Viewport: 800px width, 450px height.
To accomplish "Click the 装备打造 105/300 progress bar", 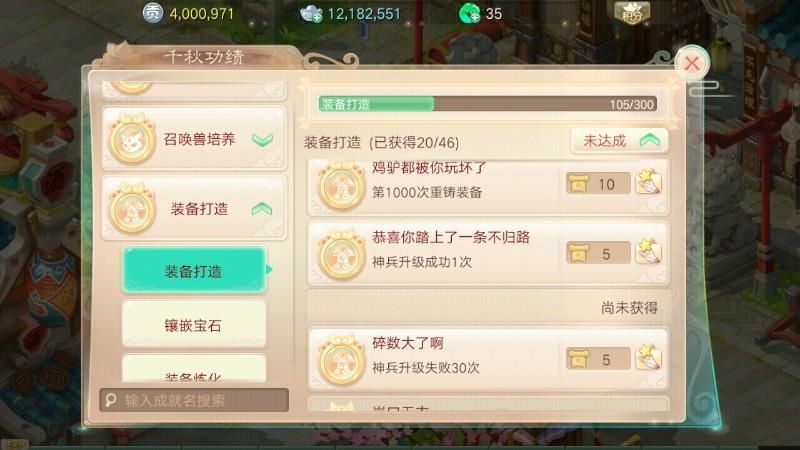I will pyautogui.click(x=488, y=104).
